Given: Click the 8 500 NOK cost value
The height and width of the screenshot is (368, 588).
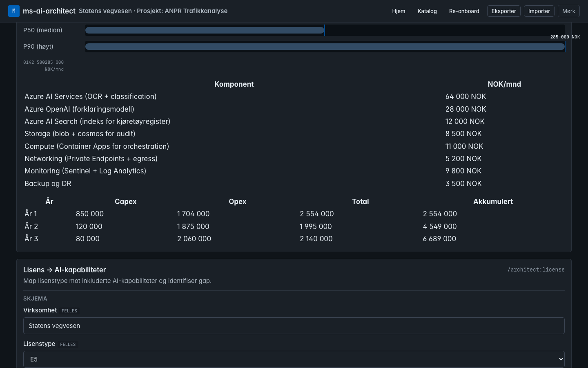Looking at the screenshot, I should [x=463, y=134].
